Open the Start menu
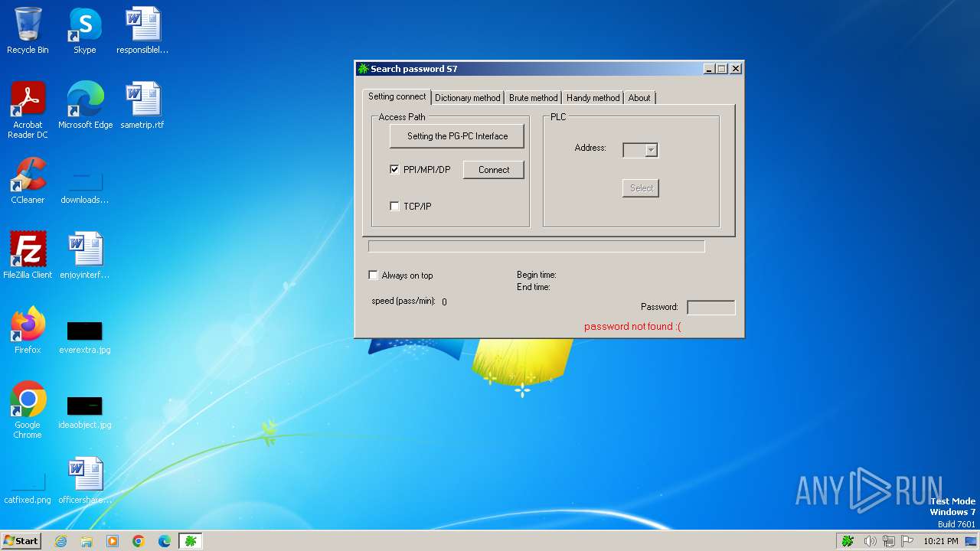 point(21,541)
